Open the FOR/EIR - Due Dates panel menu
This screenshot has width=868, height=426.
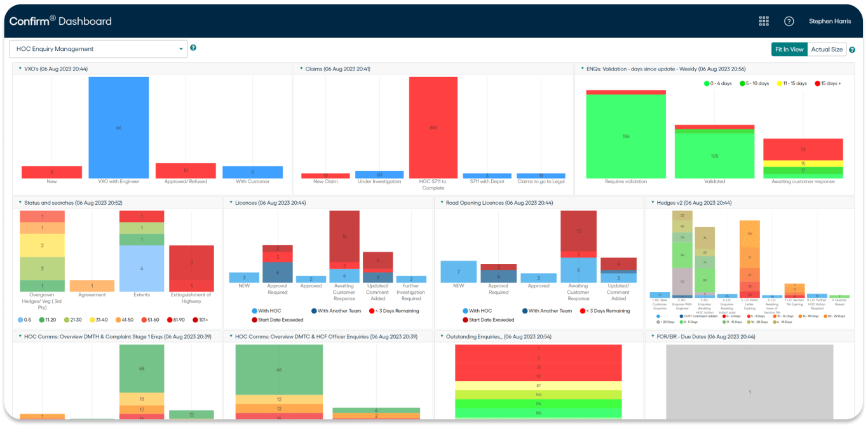[x=653, y=336]
